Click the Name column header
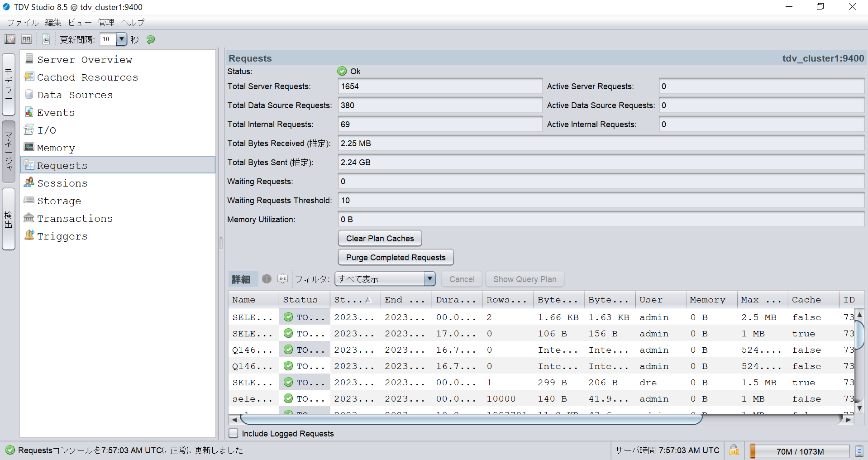Screen dimensions: 868x460 pos(253,300)
